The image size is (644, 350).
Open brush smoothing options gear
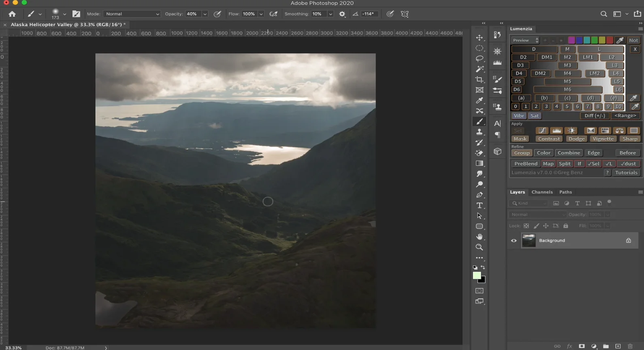click(342, 14)
